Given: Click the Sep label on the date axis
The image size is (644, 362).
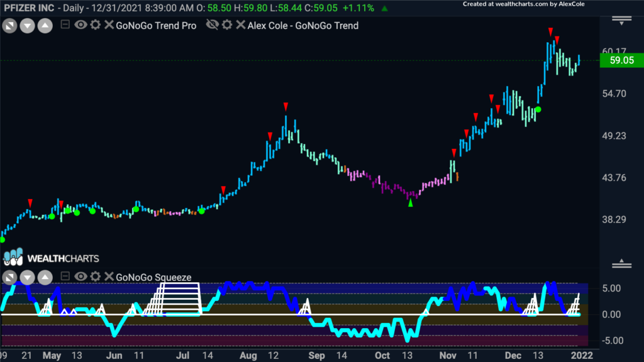Looking at the screenshot, I should [x=317, y=356].
